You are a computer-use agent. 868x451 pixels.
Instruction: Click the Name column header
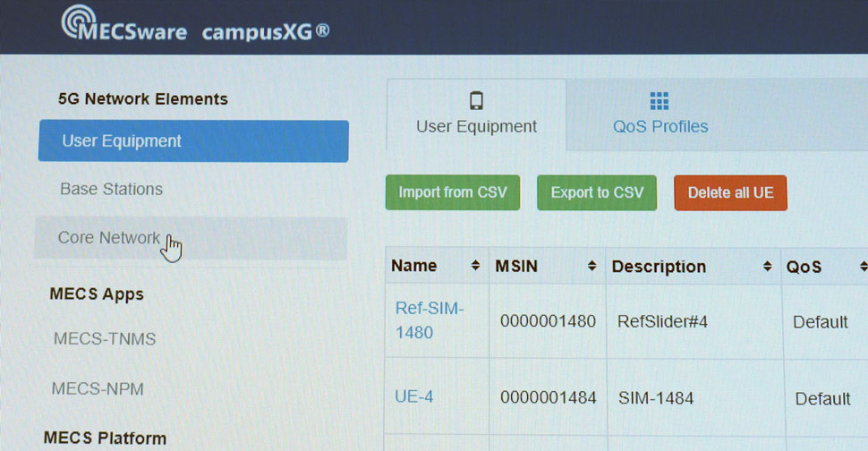point(436,266)
